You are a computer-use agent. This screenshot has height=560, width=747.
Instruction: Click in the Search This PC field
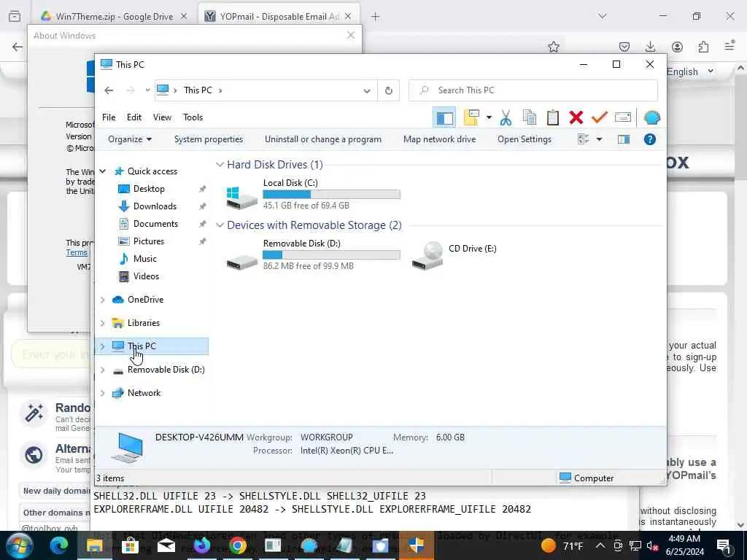[533, 90]
